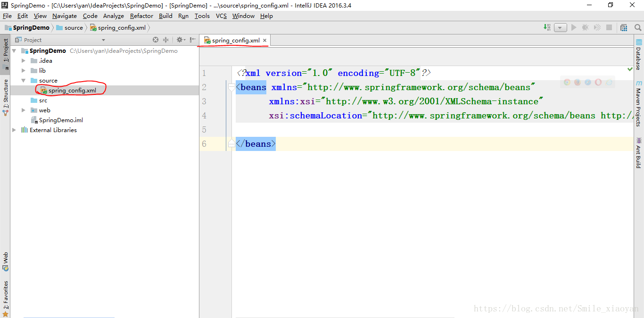The width and height of the screenshot is (644, 318).
Task: Click the closing beans fold marker on line 6
Action: click(231, 144)
